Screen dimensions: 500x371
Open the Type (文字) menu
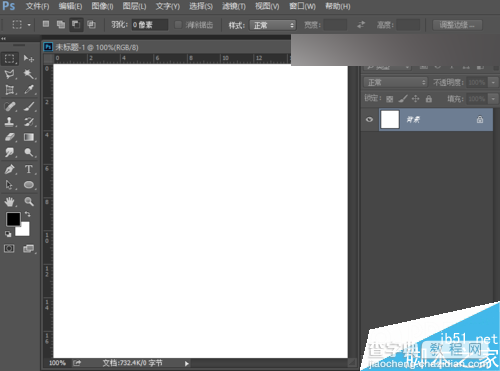(168, 6)
